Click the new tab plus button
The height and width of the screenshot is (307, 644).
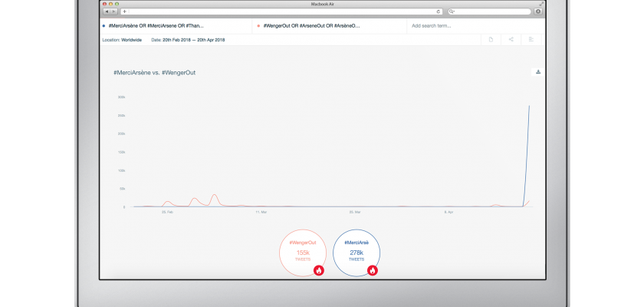[124, 12]
